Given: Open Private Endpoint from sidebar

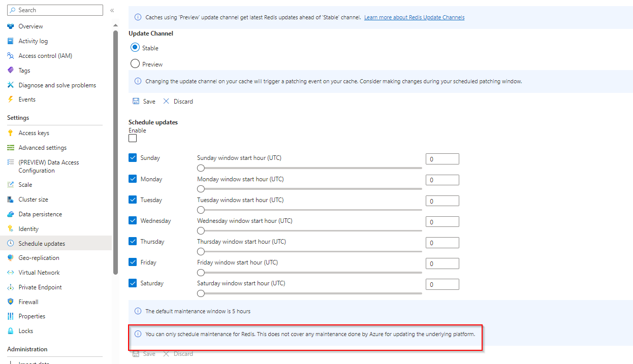Looking at the screenshot, I should click(56, 287).
